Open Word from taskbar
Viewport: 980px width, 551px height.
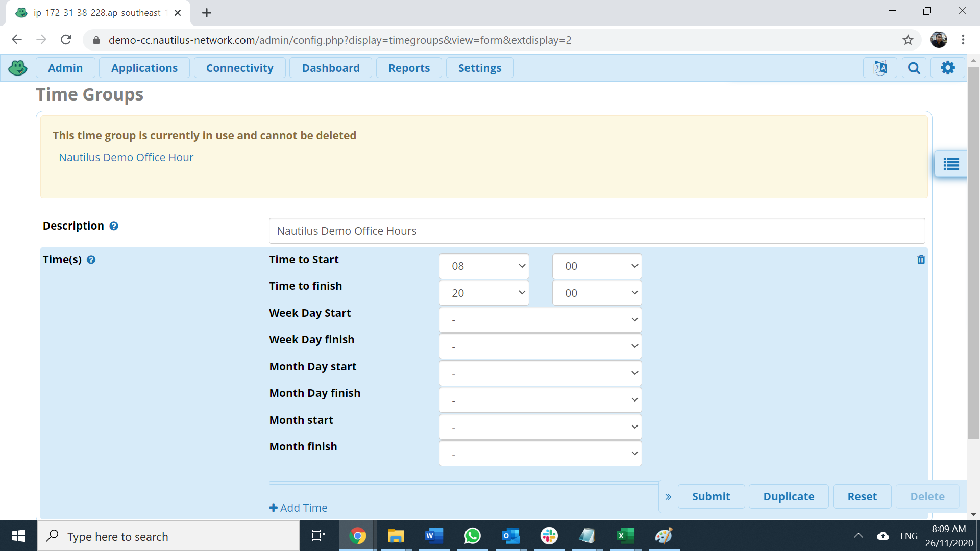coord(434,536)
